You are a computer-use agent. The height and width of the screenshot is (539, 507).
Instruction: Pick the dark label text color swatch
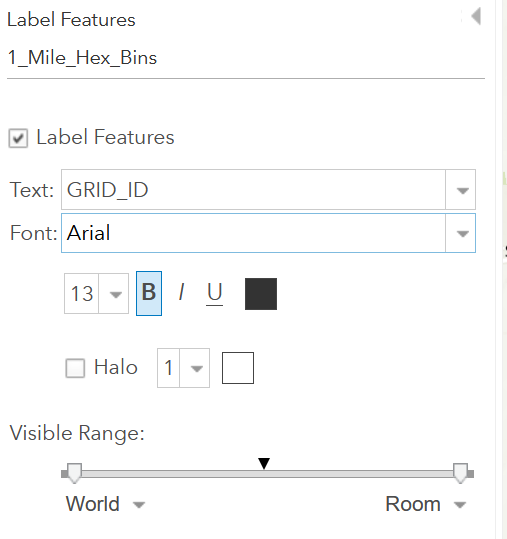(x=261, y=294)
